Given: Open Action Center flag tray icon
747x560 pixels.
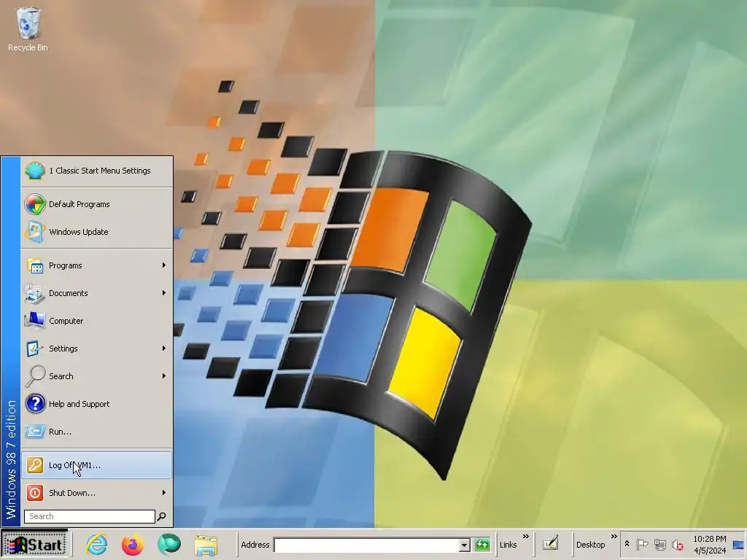Looking at the screenshot, I should 642,544.
